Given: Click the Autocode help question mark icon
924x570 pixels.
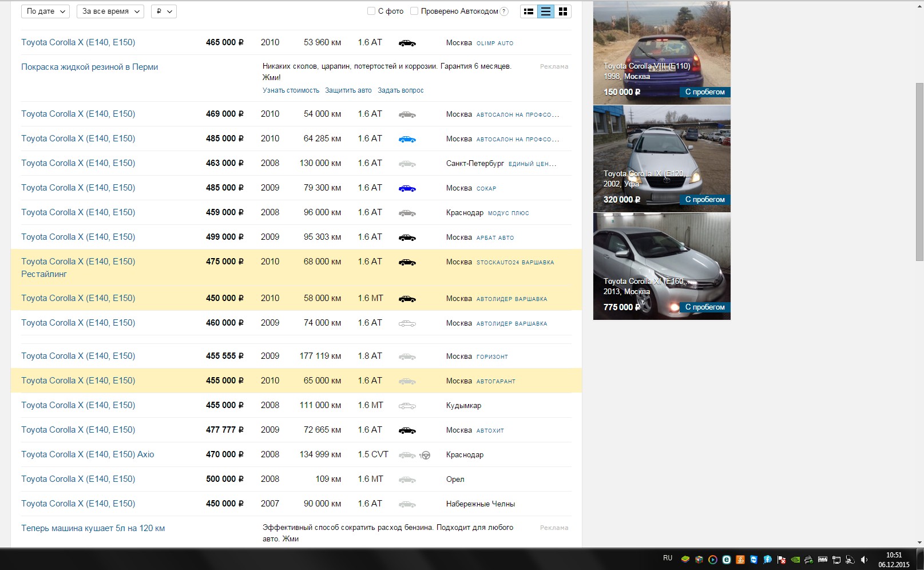Looking at the screenshot, I should point(504,11).
